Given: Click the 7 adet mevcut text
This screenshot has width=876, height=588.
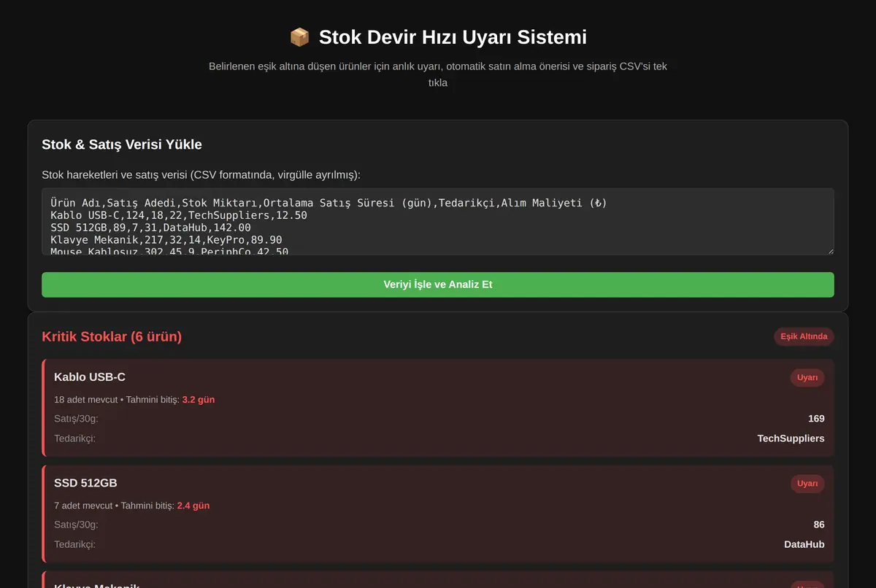Looking at the screenshot, I should (x=83, y=506).
